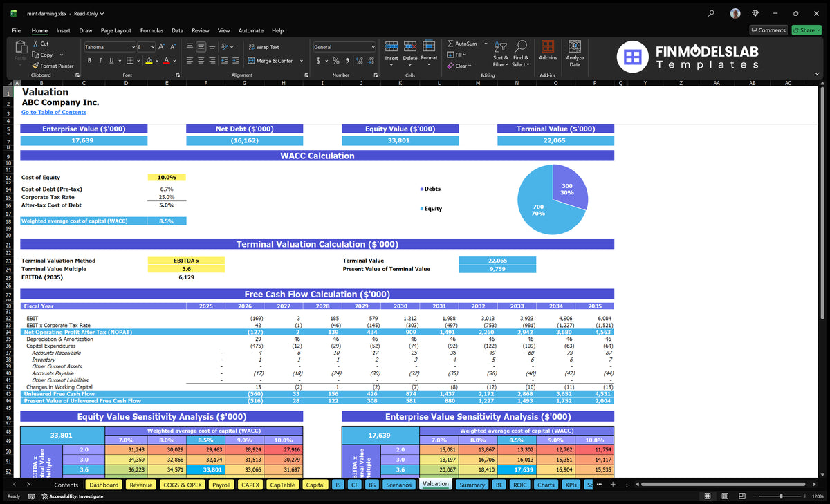Viewport: 830px width, 504px height.
Task: Decrease the font size
Action: pos(173,47)
